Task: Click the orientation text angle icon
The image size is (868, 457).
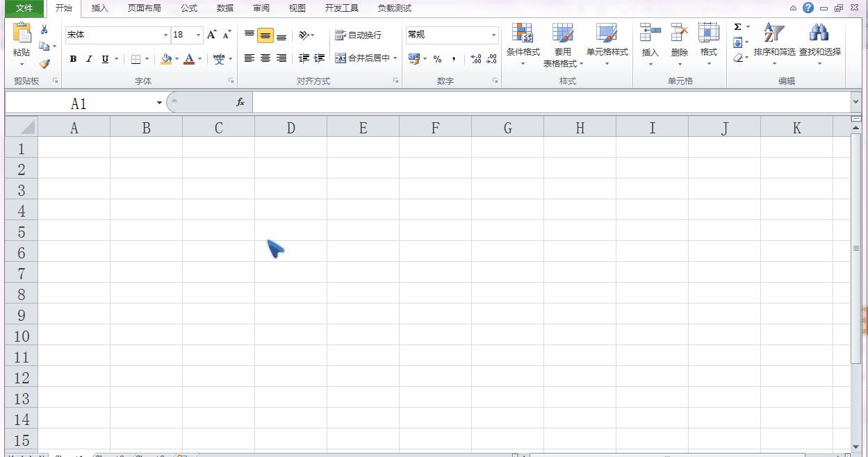Action: point(304,35)
